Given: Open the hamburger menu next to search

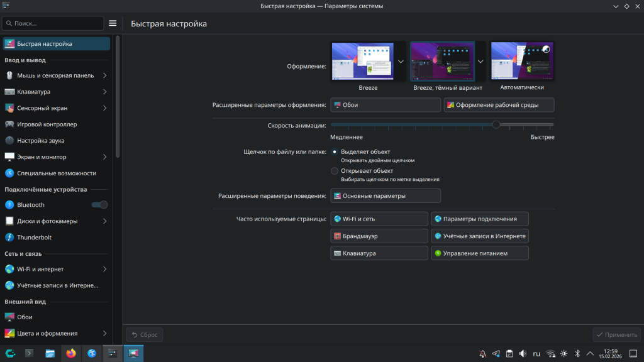Looking at the screenshot, I should pyautogui.click(x=113, y=23).
